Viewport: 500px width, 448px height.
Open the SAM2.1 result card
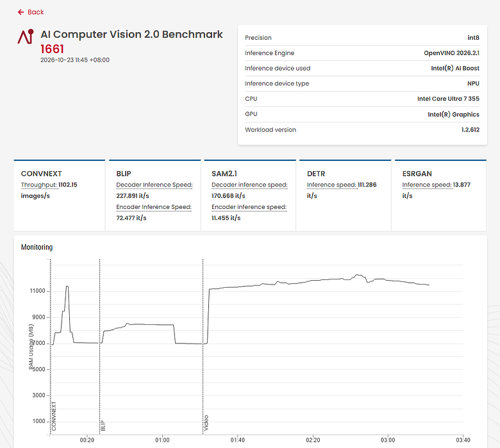[x=250, y=195]
